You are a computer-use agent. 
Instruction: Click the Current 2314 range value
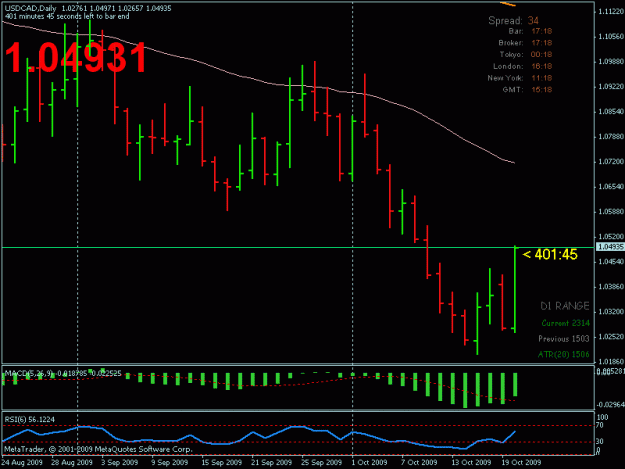[x=565, y=323]
